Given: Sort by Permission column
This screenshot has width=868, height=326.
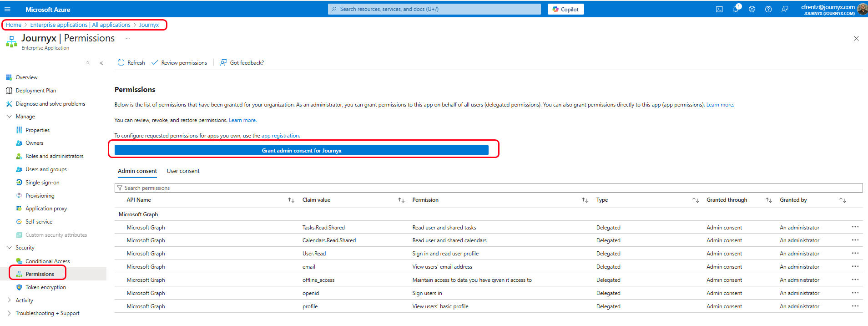Looking at the screenshot, I should point(585,200).
